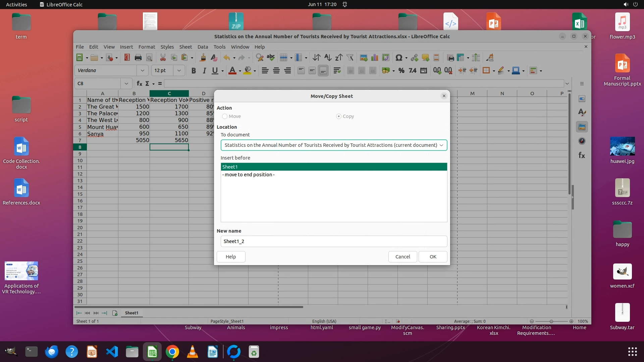
Task: Click the Bold formatting icon
Action: click(194, 71)
